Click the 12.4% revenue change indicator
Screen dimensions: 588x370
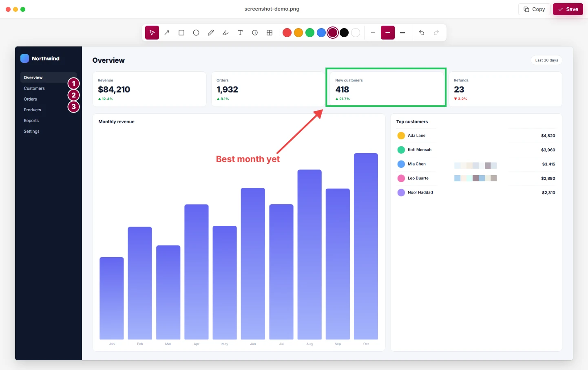(x=106, y=99)
